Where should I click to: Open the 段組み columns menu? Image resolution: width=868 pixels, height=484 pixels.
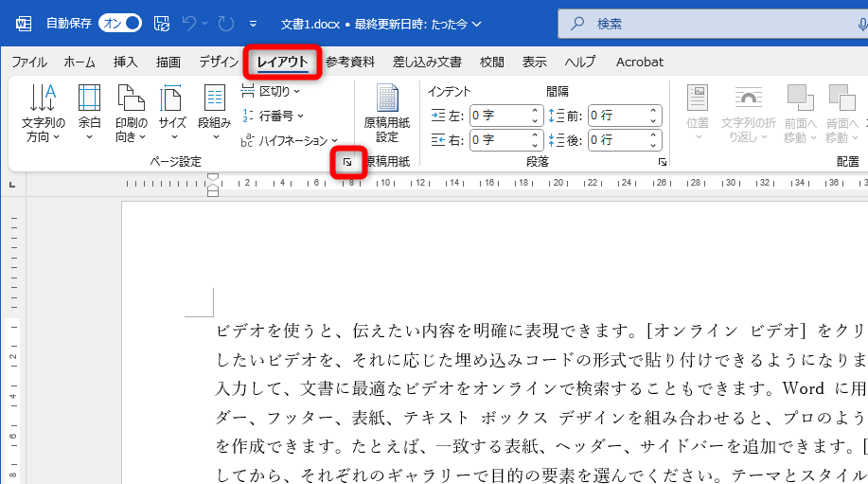click(214, 113)
